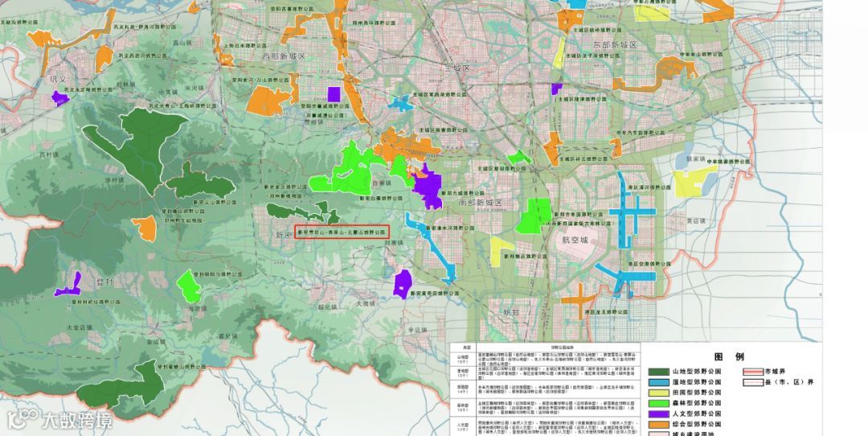This screenshot has width=868, height=436.
Task: Click the 森林型郊野公园 legend text label
Action: 696,403
